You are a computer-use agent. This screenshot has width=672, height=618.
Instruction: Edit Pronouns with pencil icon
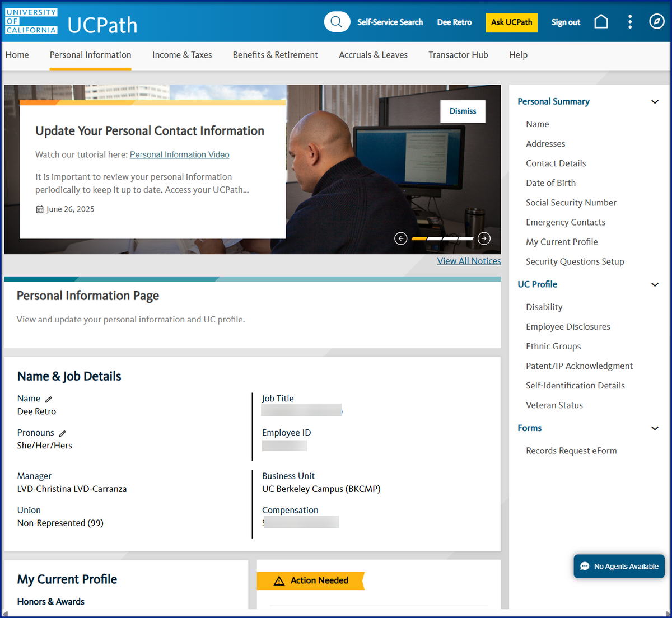[63, 433]
